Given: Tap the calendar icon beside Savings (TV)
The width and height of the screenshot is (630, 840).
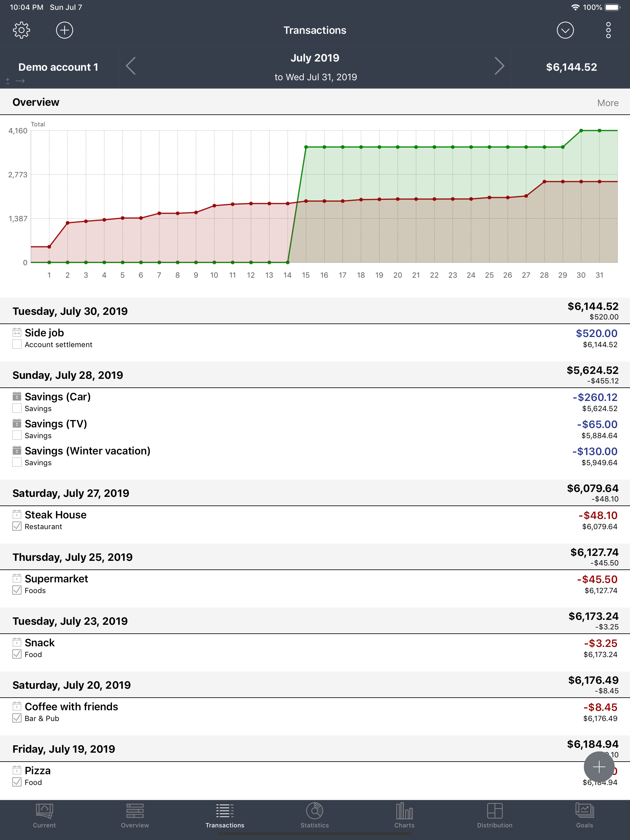Looking at the screenshot, I should (17, 423).
